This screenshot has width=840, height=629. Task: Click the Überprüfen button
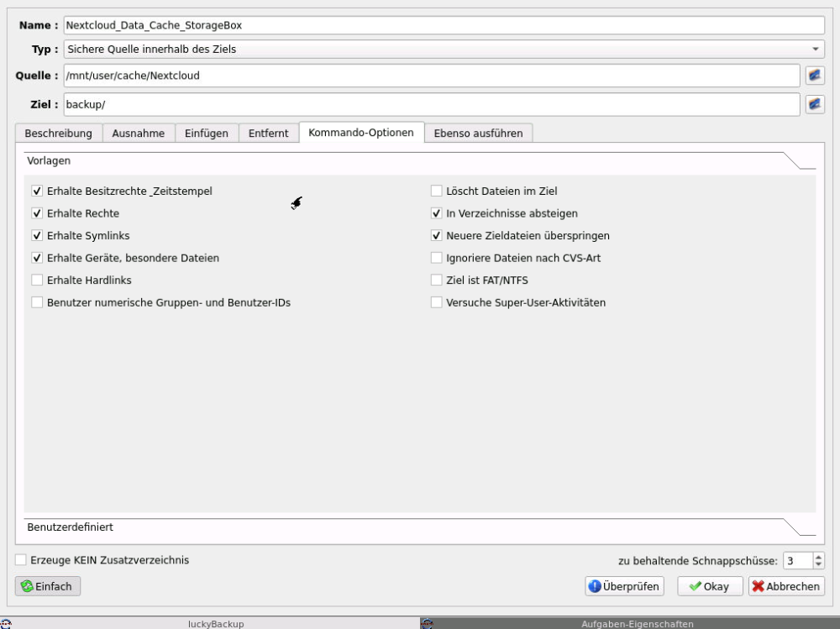tap(625, 586)
